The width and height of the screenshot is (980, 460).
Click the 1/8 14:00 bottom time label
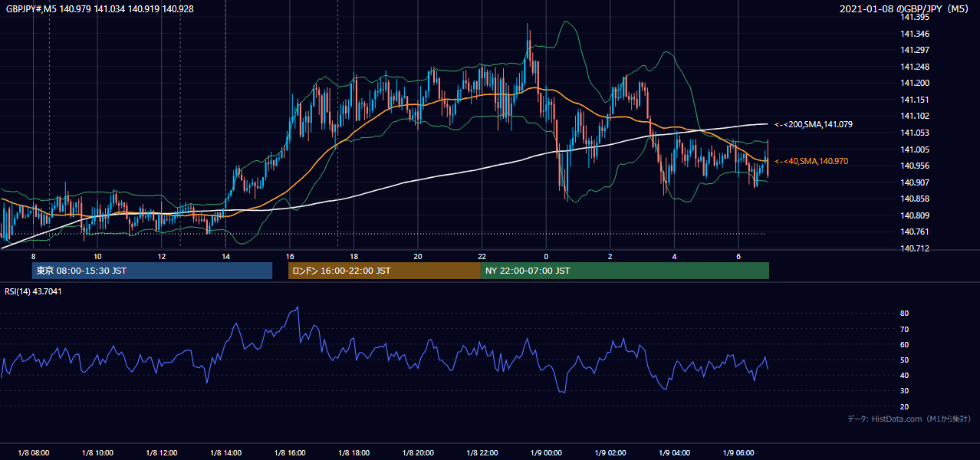[x=225, y=453]
